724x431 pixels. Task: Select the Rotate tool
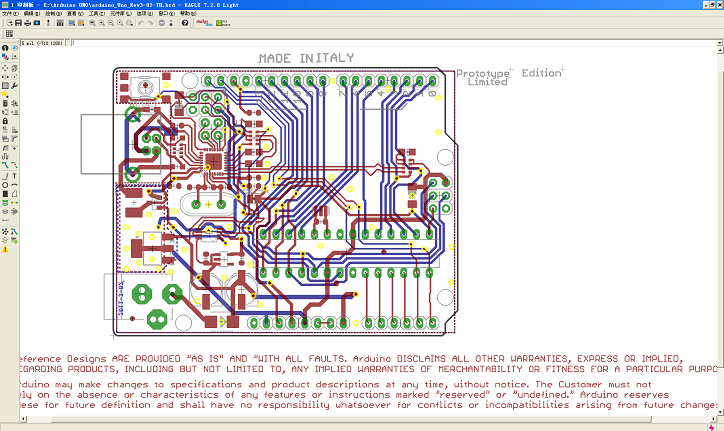14,77
